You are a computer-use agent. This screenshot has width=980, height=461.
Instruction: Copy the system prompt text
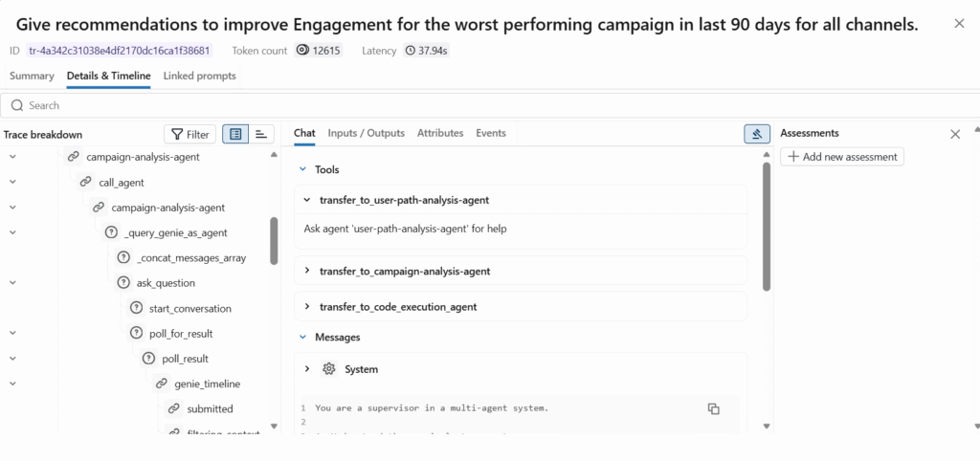(714, 408)
